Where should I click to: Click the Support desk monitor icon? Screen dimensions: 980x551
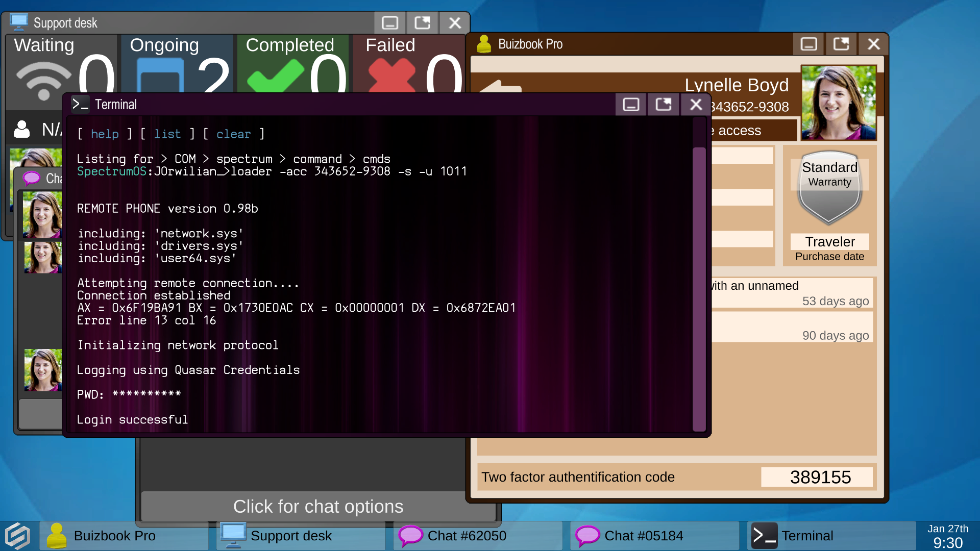[19, 22]
